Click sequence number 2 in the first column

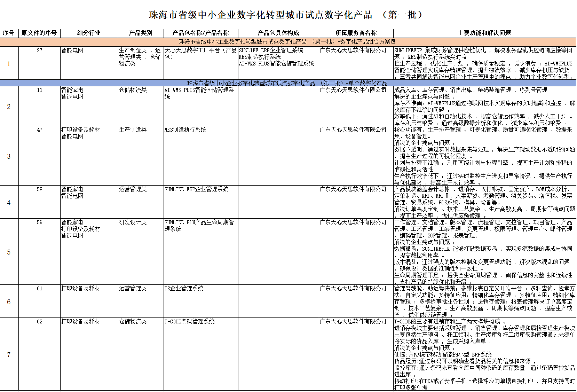pyautogui.click(x=9, y=107)
